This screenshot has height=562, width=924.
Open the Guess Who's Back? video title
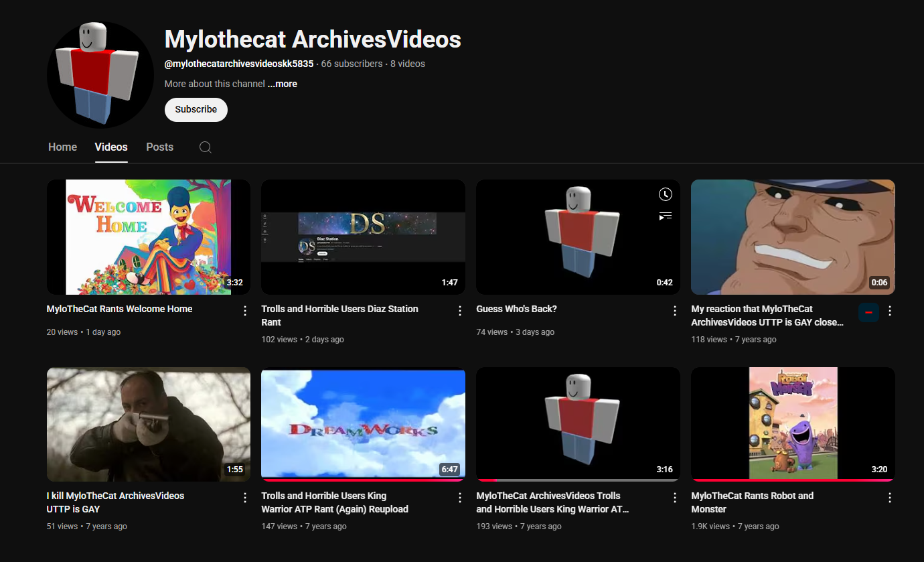516,309
